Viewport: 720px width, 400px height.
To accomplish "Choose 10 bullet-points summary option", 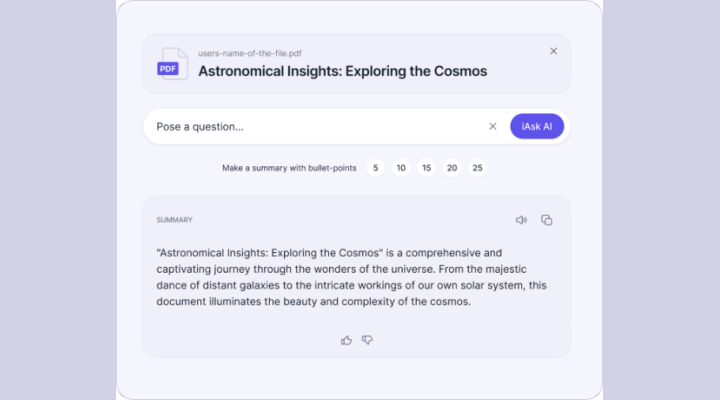I will (x=401, y=168).
